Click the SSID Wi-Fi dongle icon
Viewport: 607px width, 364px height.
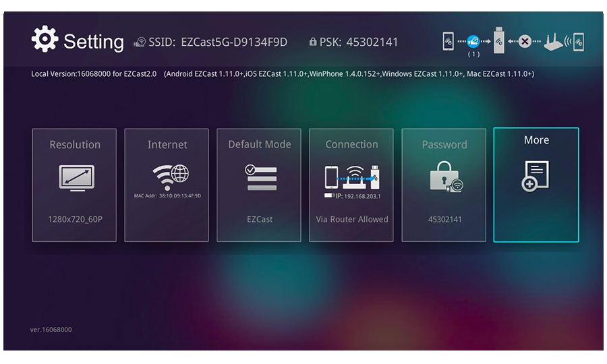tap(140, 42)
